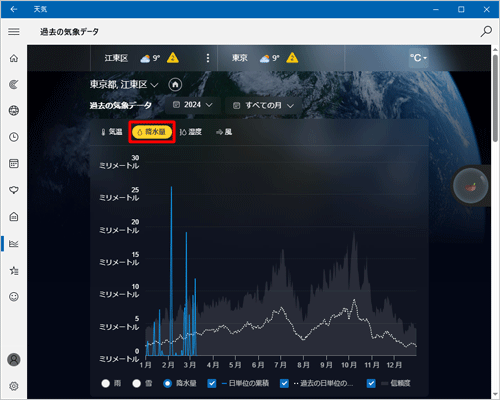Select the 降水量 radio button in legend
The height and width of the screenshot is (400, 500).
click(x=167, y=383)
